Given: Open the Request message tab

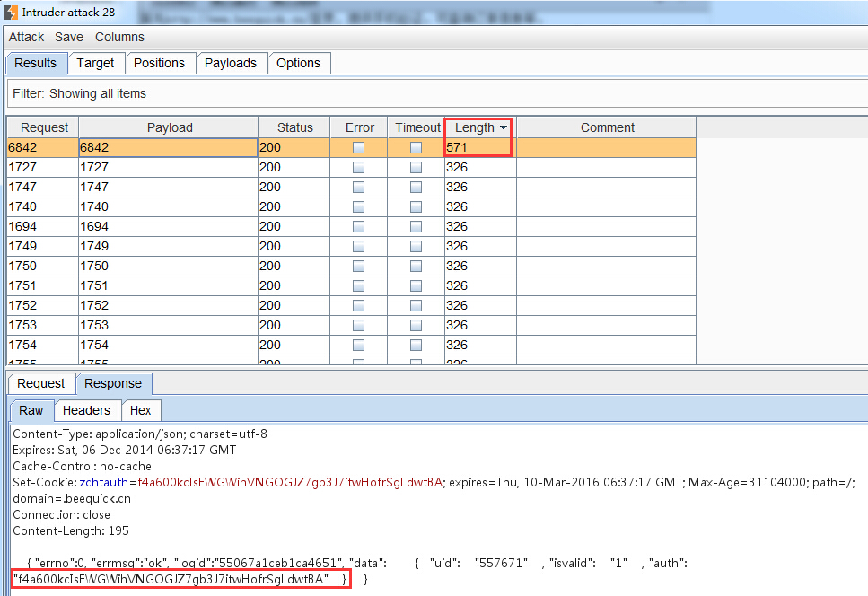Looking at the screenshot, I should (x=41, y=383).
